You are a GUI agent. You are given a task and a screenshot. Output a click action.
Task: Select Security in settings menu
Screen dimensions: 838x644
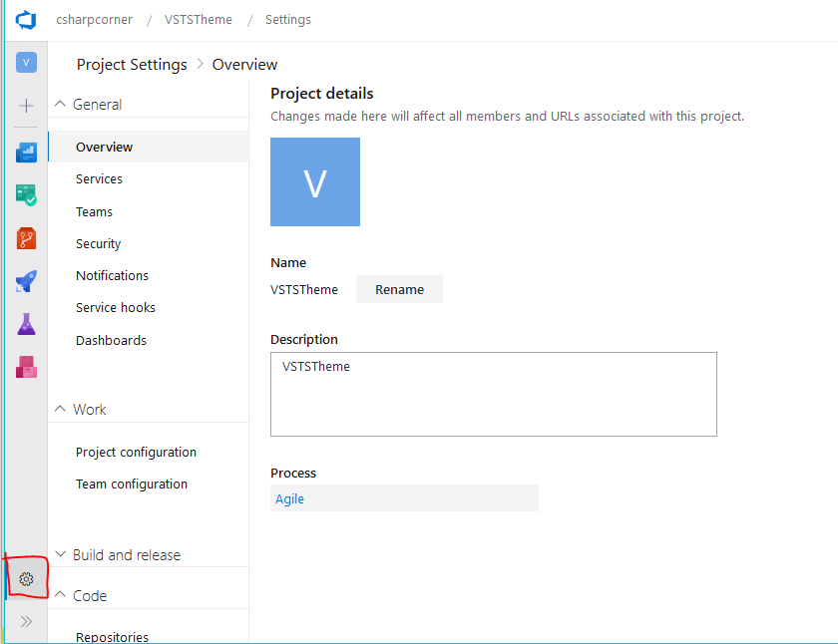(98, 243)
